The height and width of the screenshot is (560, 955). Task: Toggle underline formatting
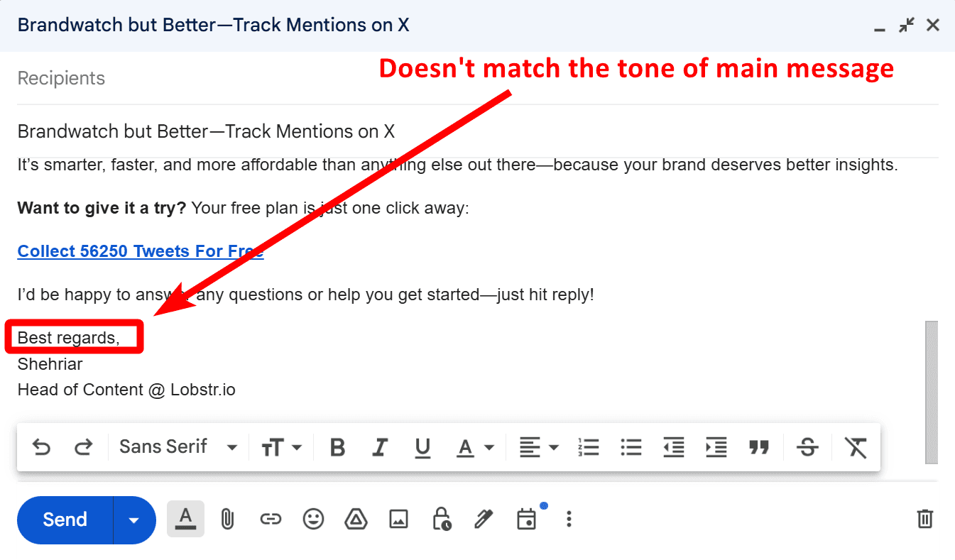click(x=423, y=447)
